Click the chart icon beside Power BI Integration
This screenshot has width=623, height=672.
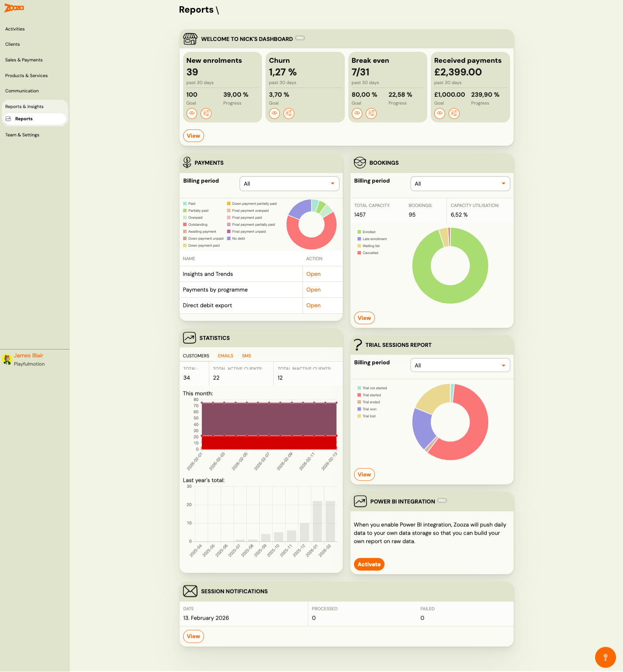360,501
